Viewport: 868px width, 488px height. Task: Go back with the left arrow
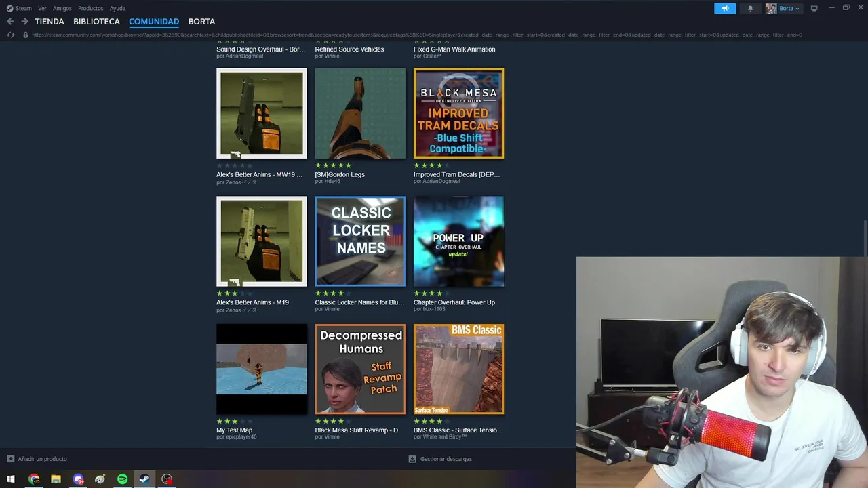point(10,22)
